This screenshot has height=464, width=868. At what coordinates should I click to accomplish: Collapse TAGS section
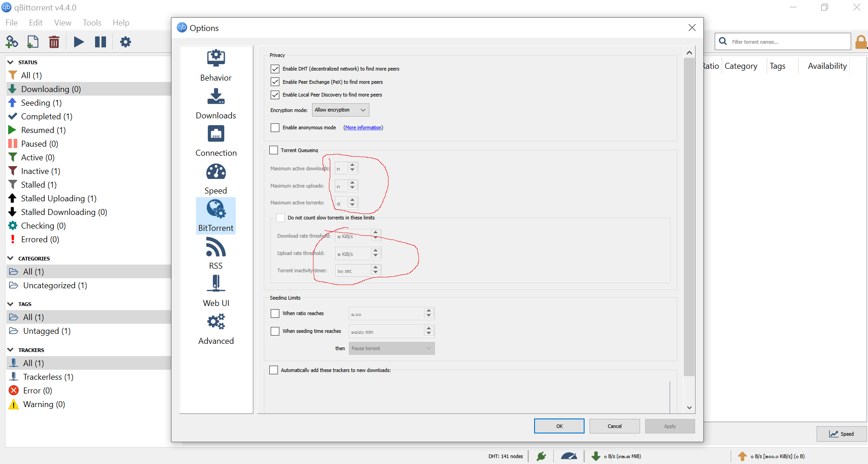(x=10, y=304)
